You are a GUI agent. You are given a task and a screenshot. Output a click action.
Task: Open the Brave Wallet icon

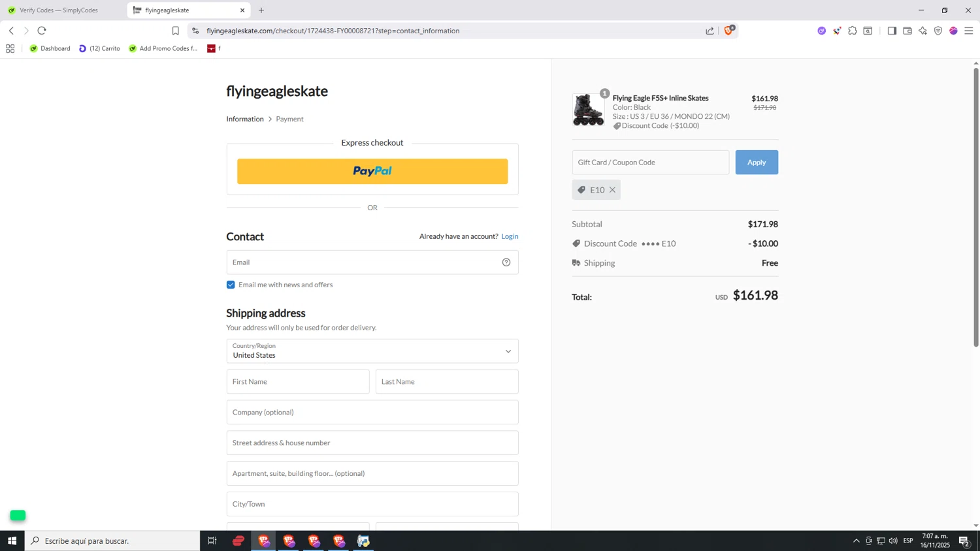(x=907, y=31)
